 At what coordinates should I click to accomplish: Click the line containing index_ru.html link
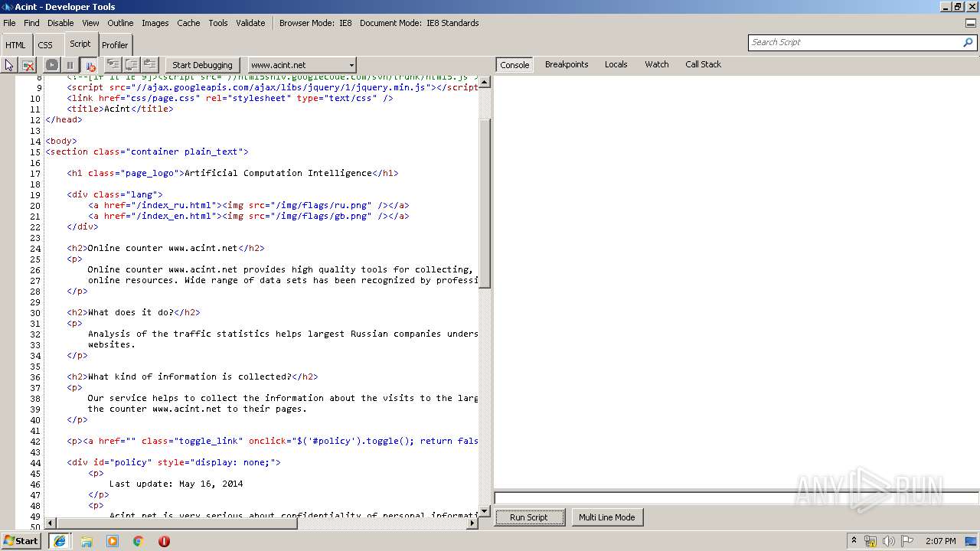(x=249, y=206)
